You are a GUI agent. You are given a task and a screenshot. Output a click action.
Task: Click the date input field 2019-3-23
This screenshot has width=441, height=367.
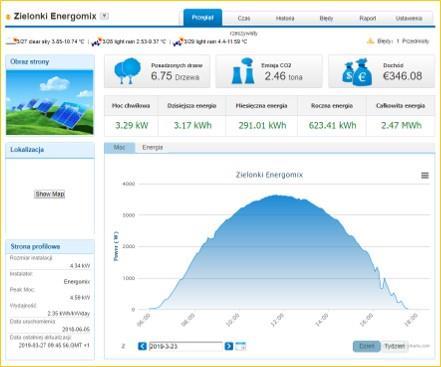point(186,346)
